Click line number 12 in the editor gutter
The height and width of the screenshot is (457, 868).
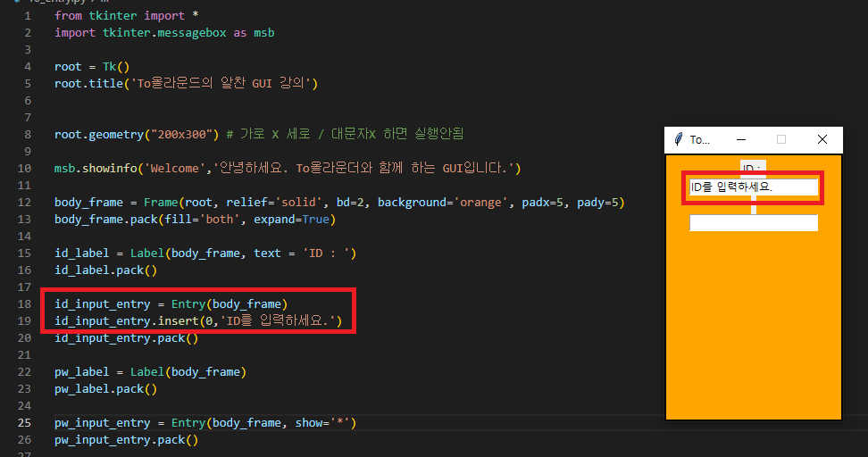click(24, 203)
